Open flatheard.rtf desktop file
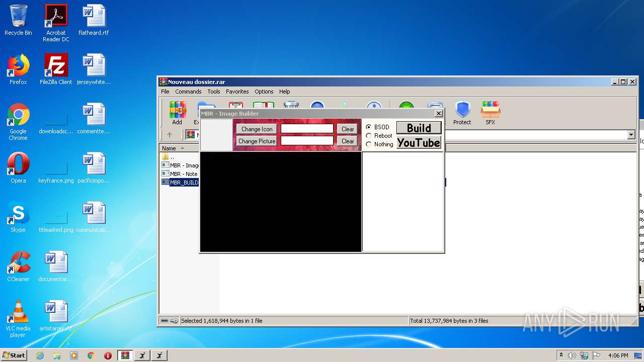The width and height of the screenshot is (644, 362). point(94,21)
